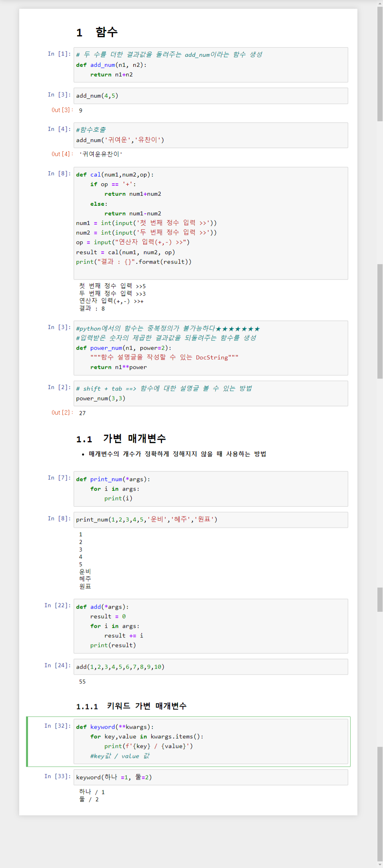
Task: Click the code cell defining cal(num1,num2,op)
Action: 211,223
